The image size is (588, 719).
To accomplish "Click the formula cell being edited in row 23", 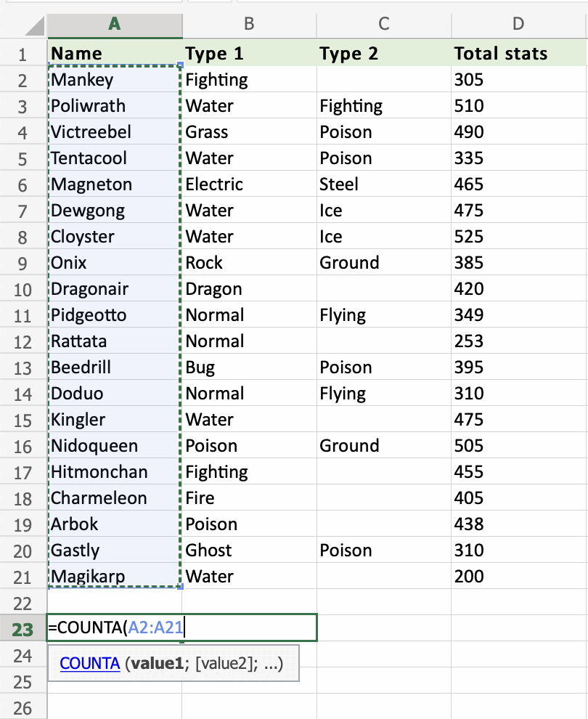I will (x=181, y=628).
